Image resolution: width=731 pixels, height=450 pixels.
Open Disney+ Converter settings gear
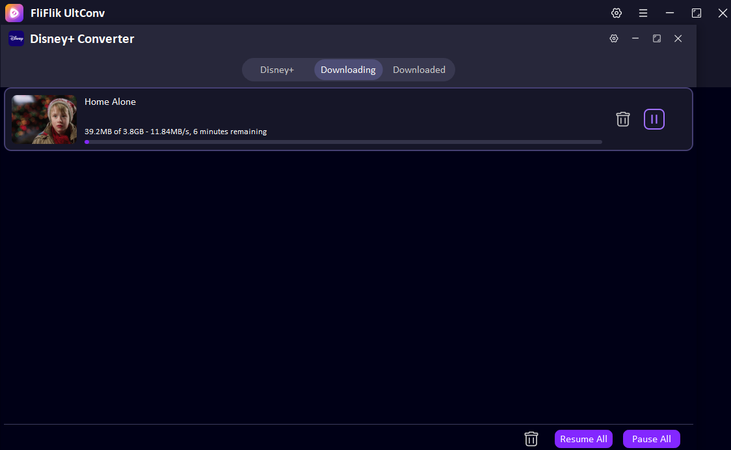pos(614,39)
